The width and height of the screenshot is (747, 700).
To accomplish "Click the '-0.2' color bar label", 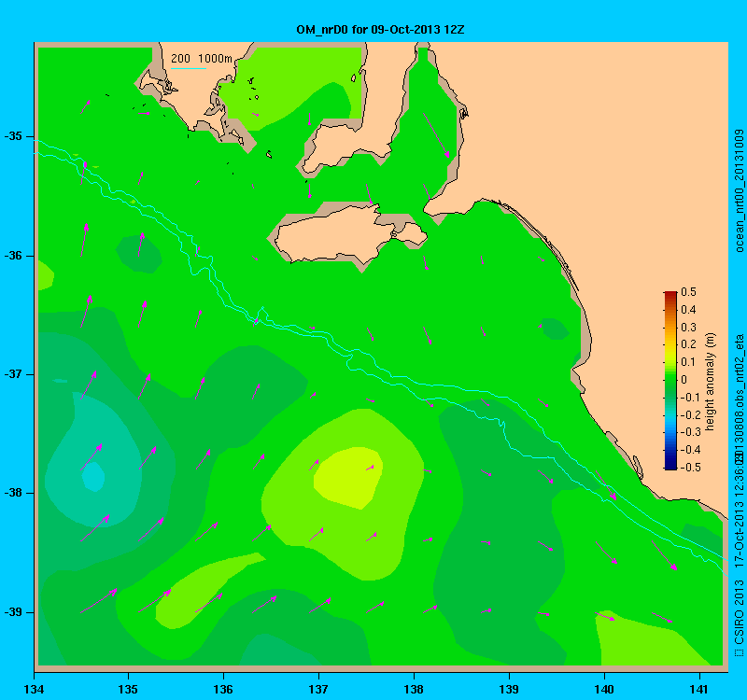I will [x=689, y=414].
